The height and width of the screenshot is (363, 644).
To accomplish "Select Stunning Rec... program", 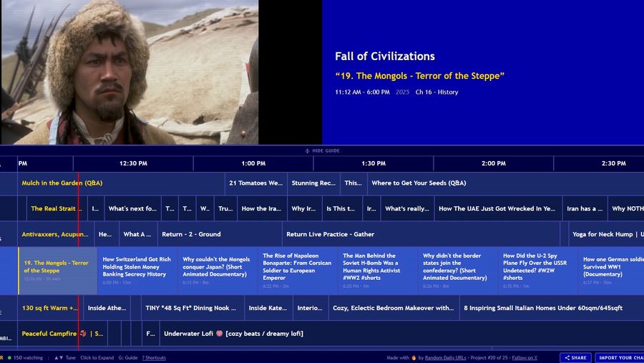I will (313, 183).
